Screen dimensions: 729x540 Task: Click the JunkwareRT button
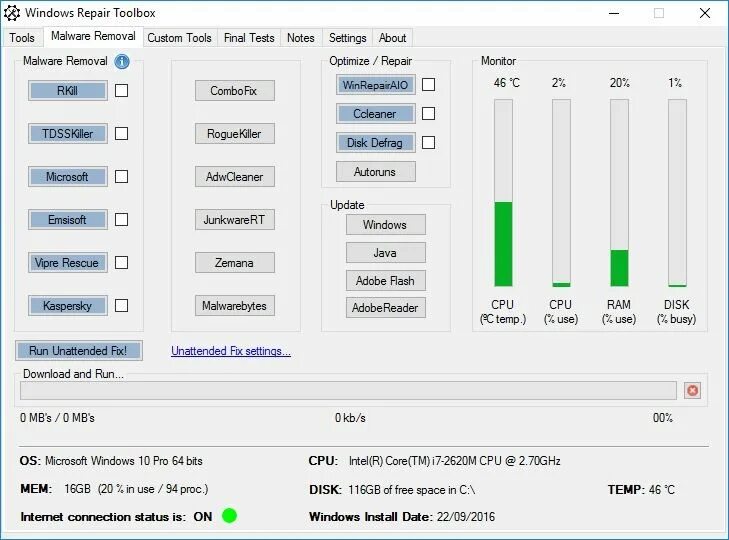click(x=235, y=220)
